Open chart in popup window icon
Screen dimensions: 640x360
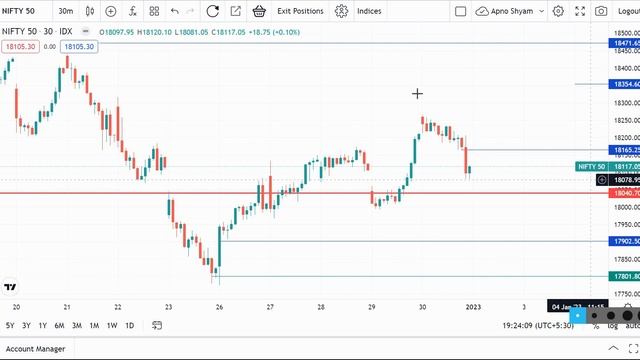[x=236, y=11]
